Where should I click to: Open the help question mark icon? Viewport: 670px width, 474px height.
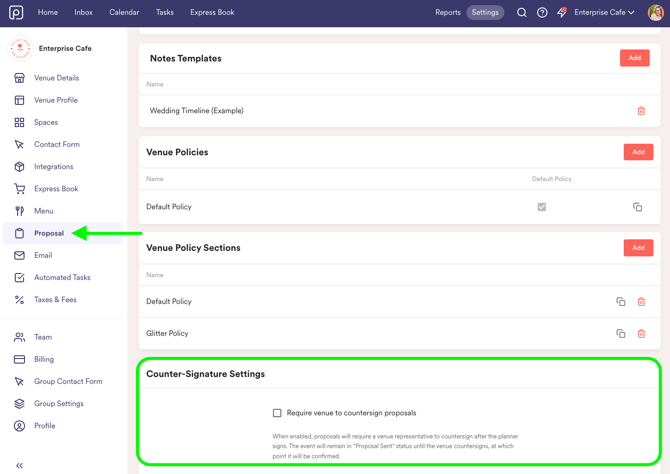pos(542,13)
